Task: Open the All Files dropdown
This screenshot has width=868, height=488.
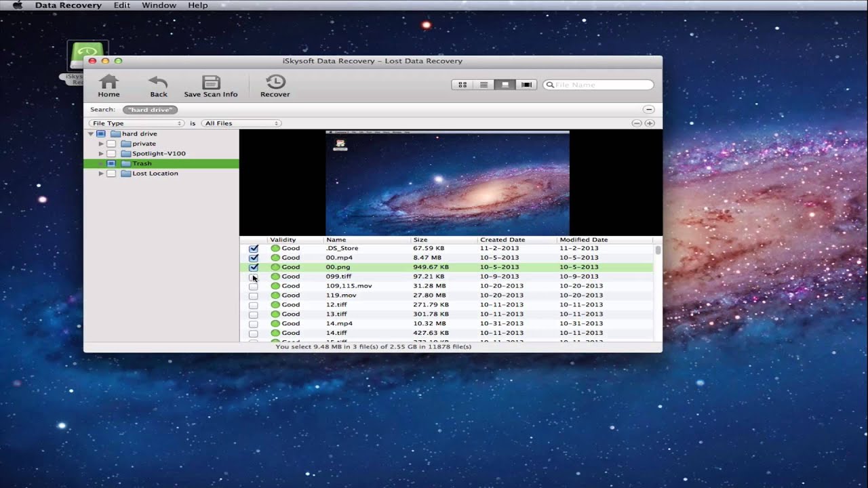Action: point(241,123)
